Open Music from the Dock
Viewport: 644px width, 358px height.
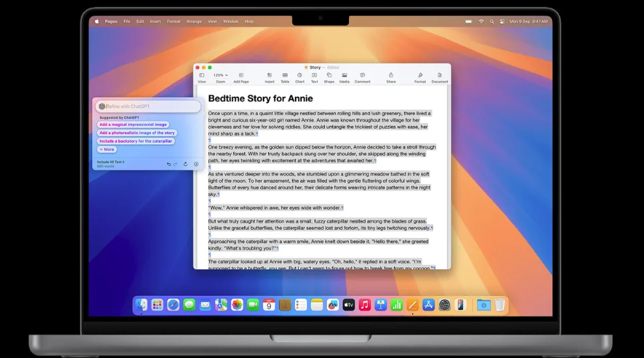365,305
